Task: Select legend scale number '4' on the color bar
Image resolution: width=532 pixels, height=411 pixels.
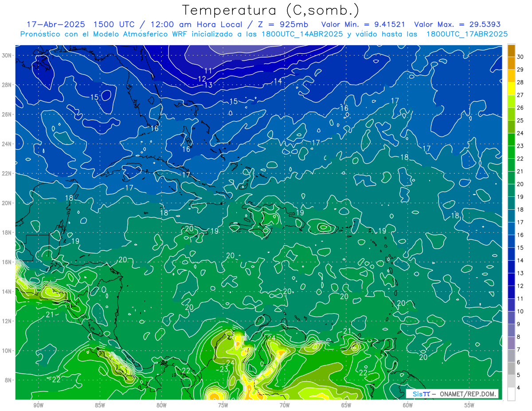Action: (519, 388)
